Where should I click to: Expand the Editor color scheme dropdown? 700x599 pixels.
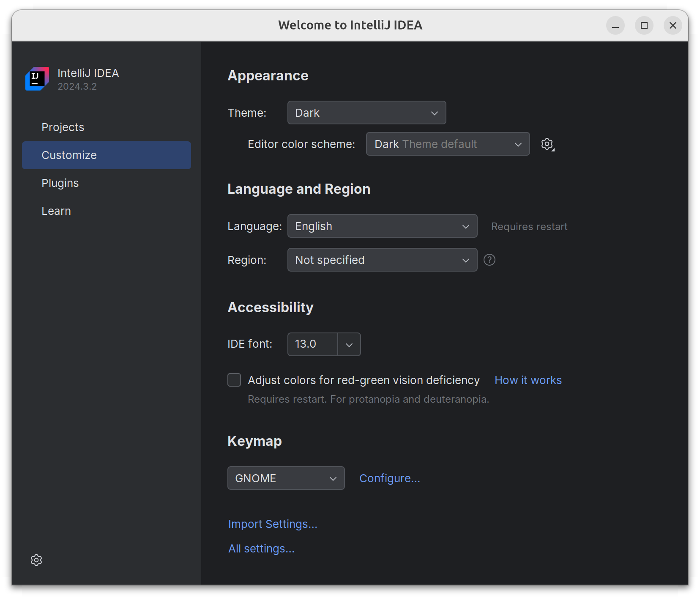click(447, 144)
